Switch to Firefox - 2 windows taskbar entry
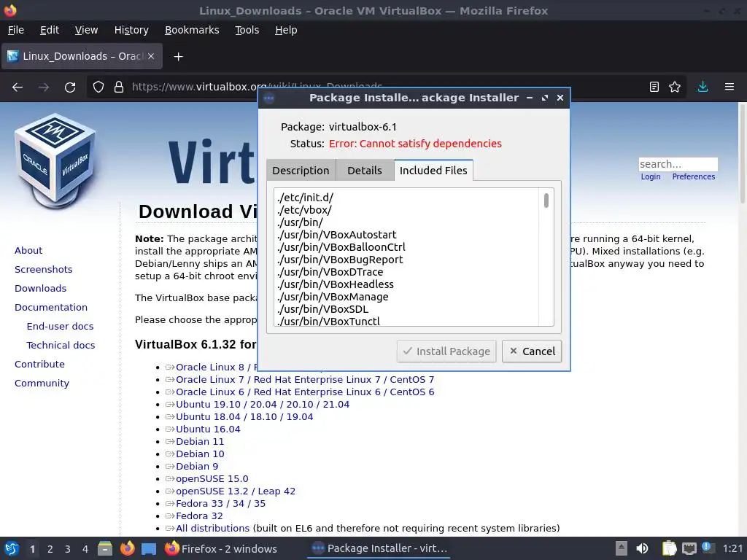747x560 pixels. coord(220,548)
